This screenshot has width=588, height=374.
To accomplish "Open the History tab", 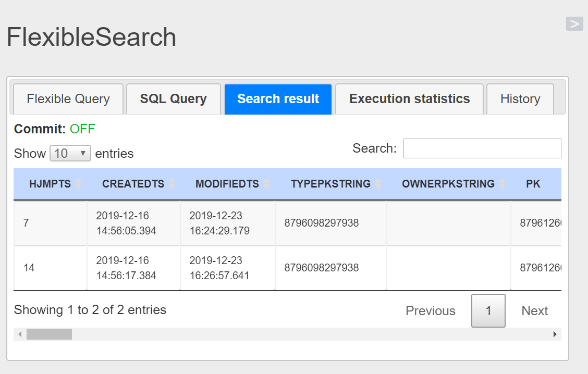I will point(520,99).
